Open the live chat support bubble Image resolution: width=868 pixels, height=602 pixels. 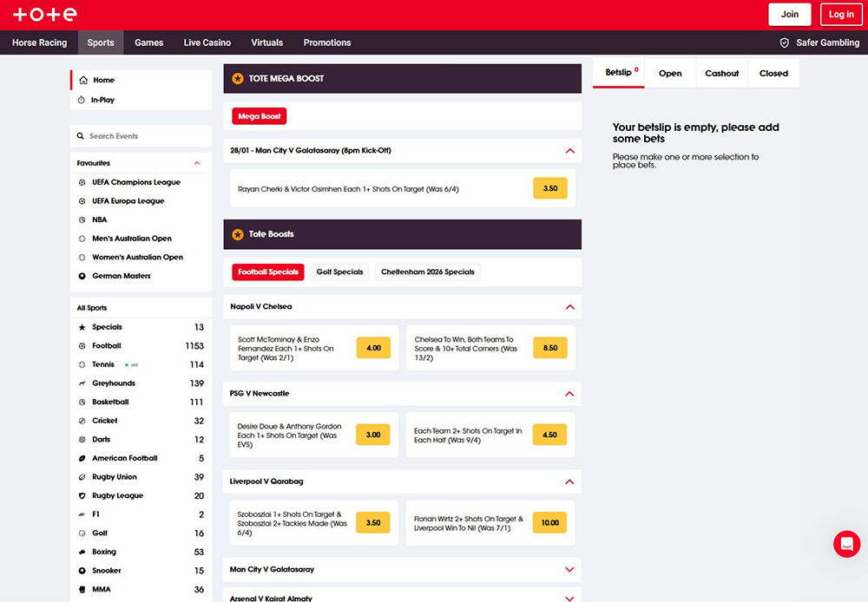coord(846,544)
